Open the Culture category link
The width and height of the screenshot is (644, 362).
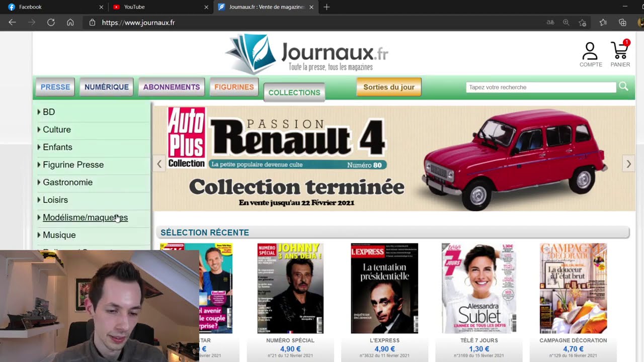[57, 129]
